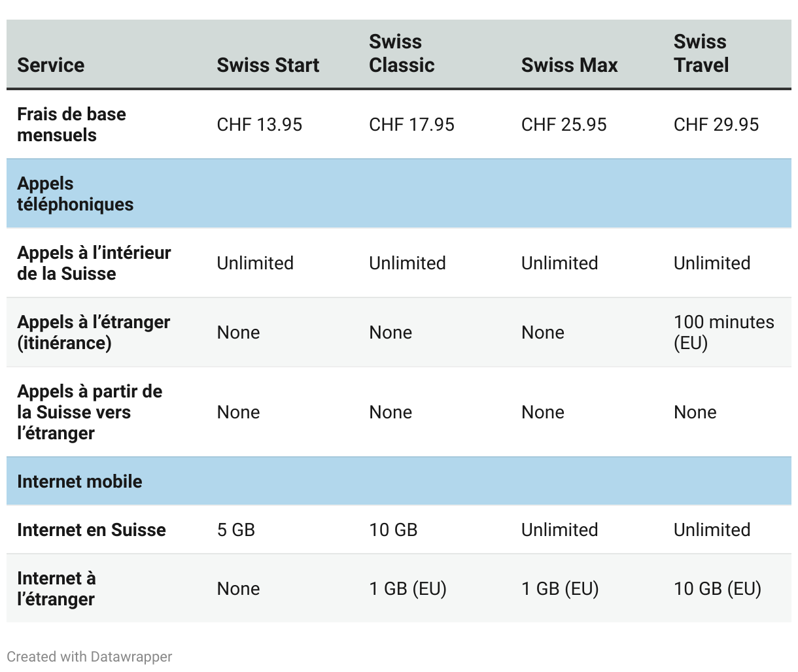798x672 pixels.
Task: Click the CHF 13.95 price cell
Action: (260, 124)
